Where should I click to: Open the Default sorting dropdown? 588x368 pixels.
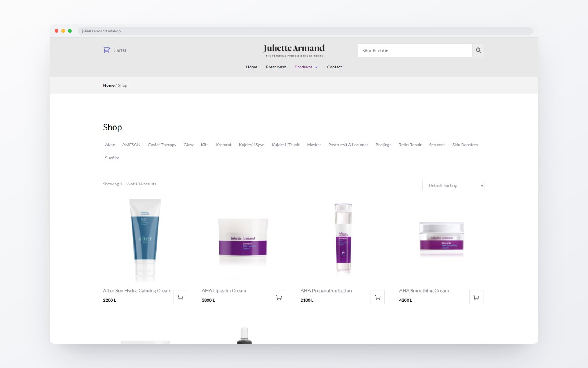tap(453, 185)
